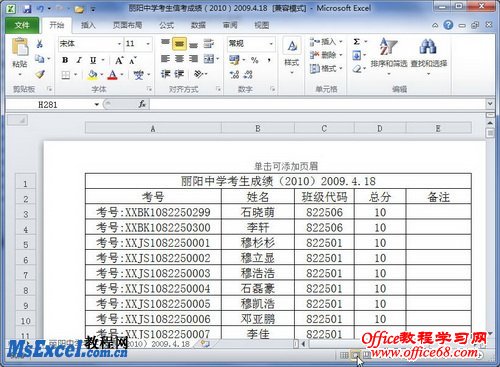Image resolution: width=500 pixels, height=367 pixels.
Task: Apply percent style
Action: (x=255, y=60)
